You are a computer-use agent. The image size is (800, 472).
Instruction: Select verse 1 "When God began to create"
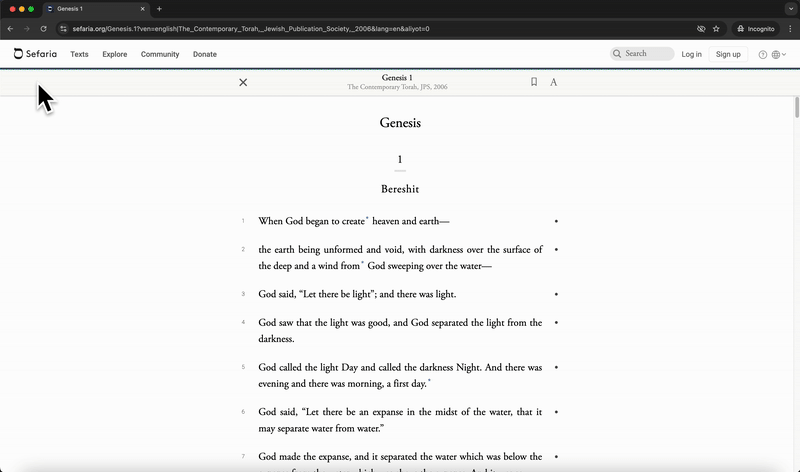pyautogui.click(x=354, y=221)
